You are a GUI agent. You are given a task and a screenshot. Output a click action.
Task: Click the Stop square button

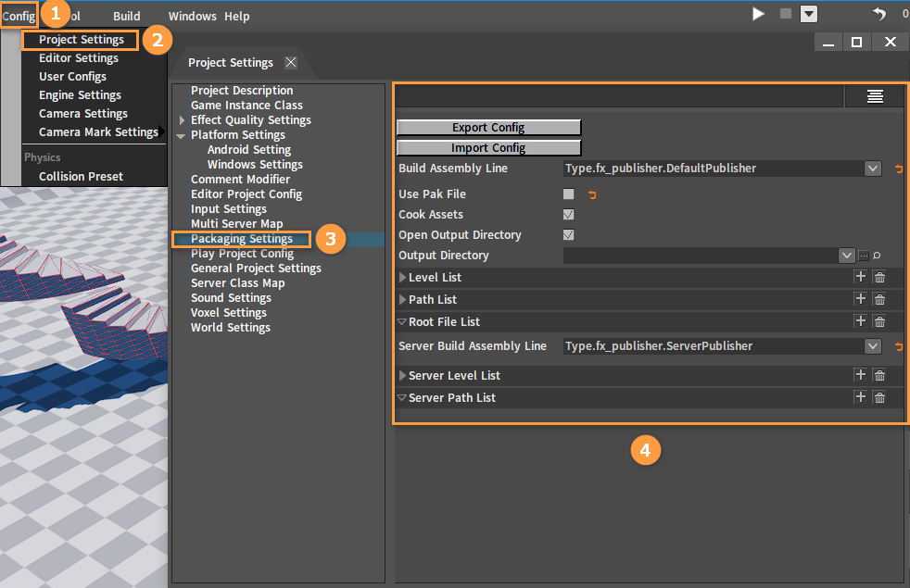785,13
